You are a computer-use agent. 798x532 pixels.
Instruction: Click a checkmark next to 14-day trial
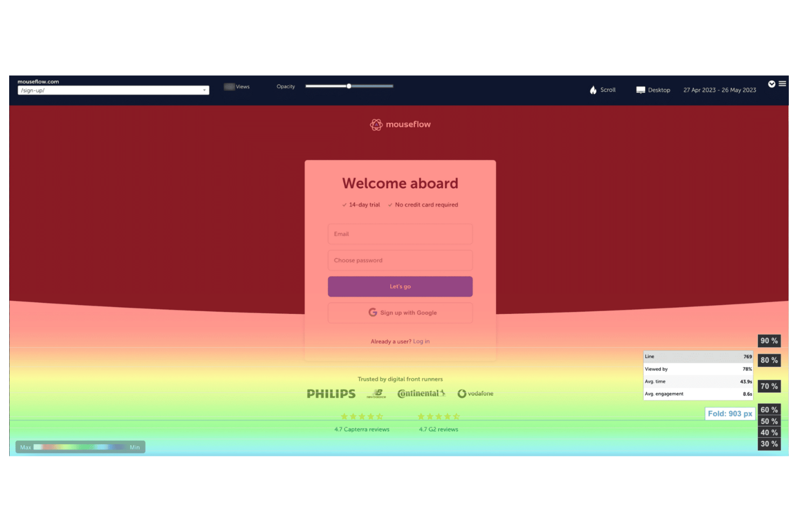345,205
